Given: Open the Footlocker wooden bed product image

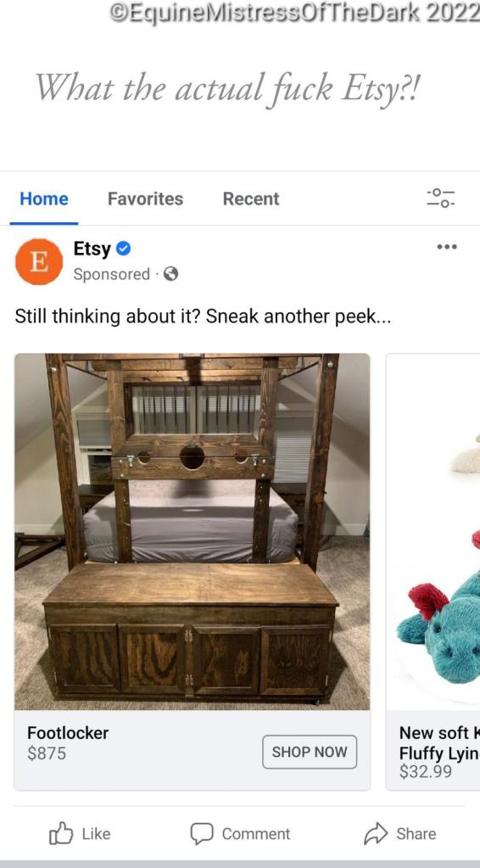Looking at the screenshot, I should pos(192,531).
